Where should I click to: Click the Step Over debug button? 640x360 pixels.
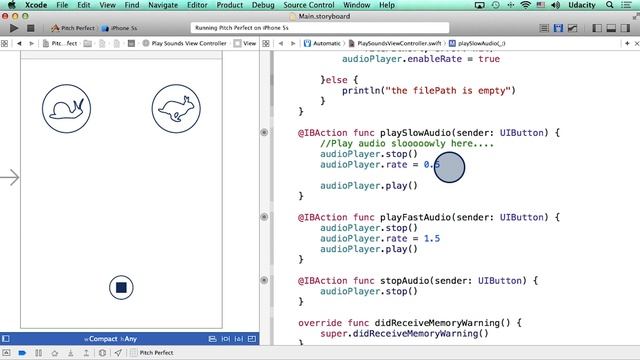(55, 353)
